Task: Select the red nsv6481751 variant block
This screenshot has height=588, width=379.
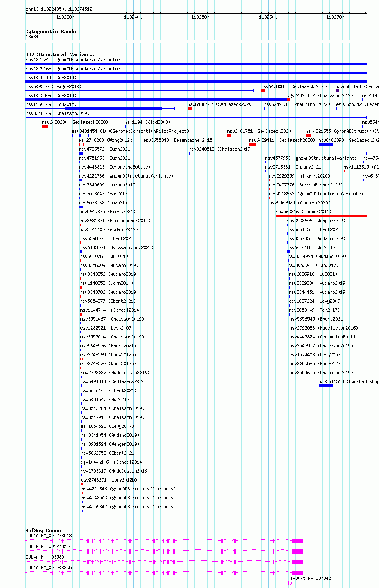Action: pyautogui.click(x=229, y=135)
